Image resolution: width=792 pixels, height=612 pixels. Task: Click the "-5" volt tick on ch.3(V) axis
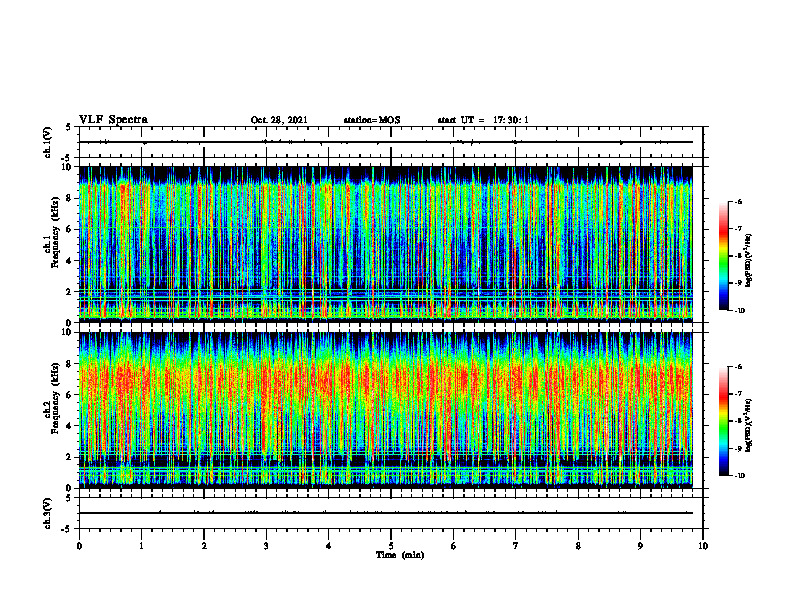[x=68, y=529]
